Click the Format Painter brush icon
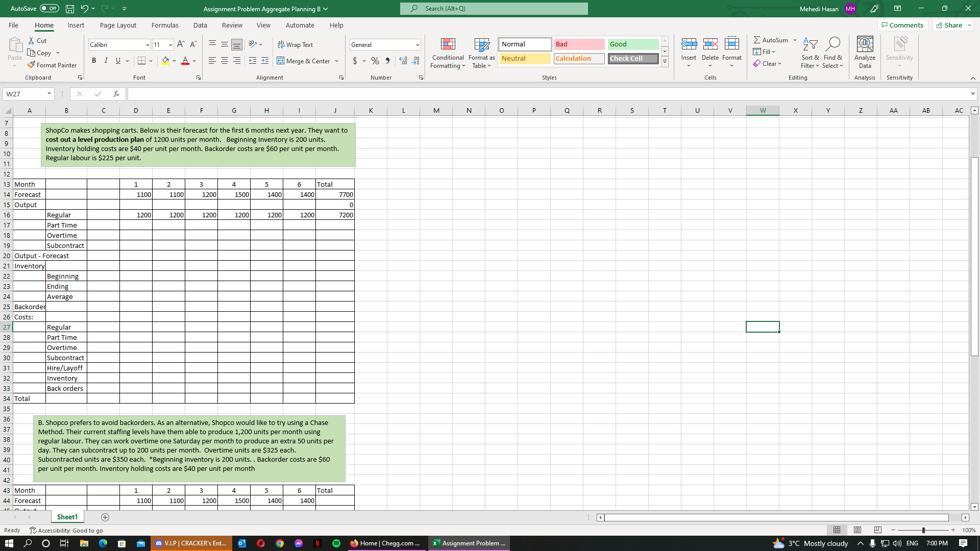Screen dimensions: 980x551 pos(31,65)
